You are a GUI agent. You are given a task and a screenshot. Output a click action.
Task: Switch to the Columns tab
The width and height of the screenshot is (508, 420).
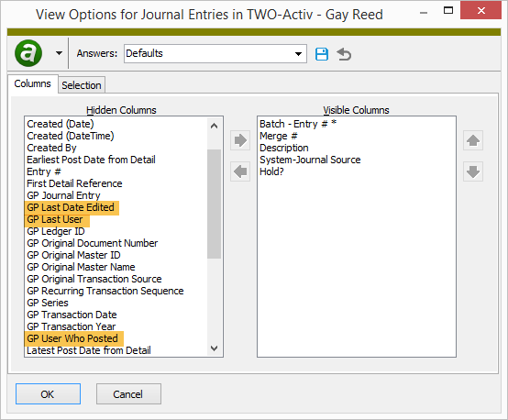[32, 84]
